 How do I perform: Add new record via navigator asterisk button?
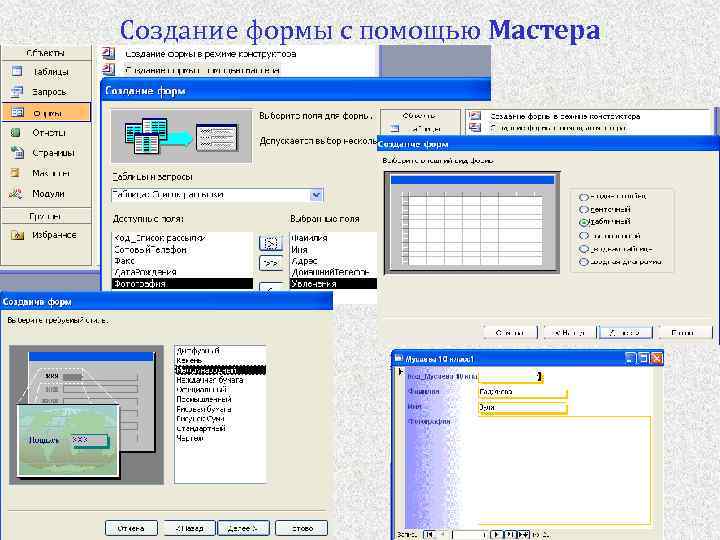click(x=523, y=534)
